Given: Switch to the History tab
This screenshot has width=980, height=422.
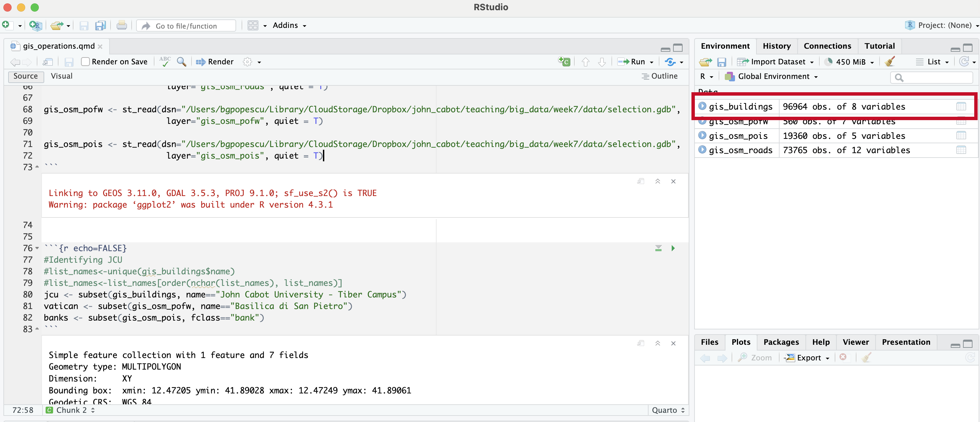Looking at the screenshot, I should point(776,46).
